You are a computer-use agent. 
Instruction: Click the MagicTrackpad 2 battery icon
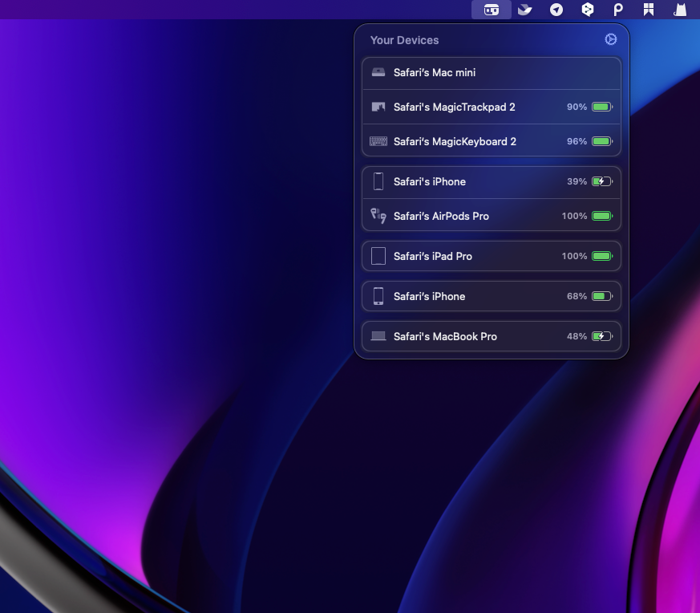tap(602, 107)
